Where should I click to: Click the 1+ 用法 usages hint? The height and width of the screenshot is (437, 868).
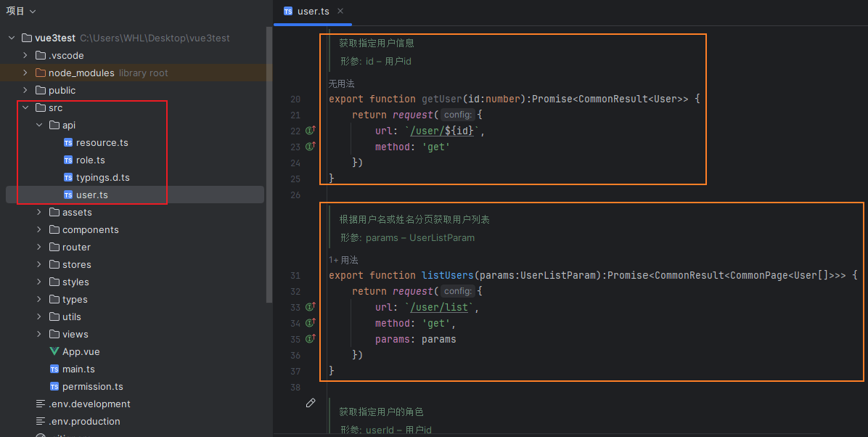coord(343,260)
